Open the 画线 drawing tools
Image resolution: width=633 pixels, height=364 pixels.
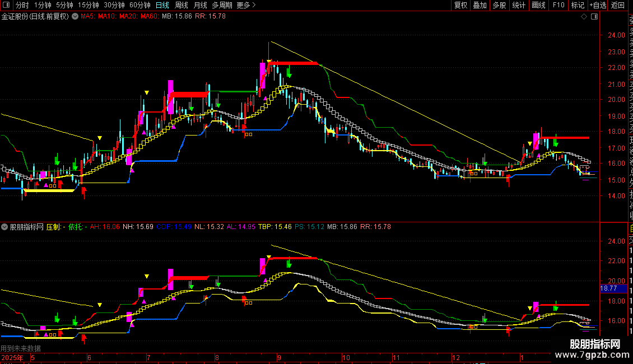(538, 6)
